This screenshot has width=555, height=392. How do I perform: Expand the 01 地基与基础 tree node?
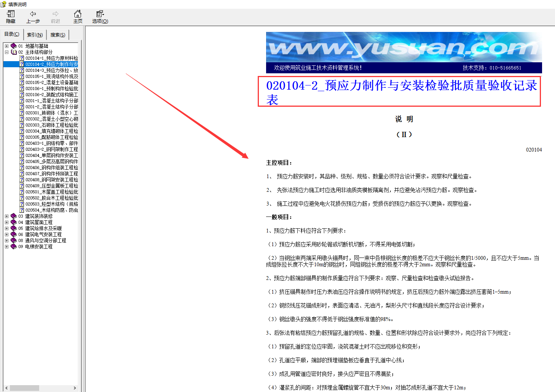tap(6, 46)
